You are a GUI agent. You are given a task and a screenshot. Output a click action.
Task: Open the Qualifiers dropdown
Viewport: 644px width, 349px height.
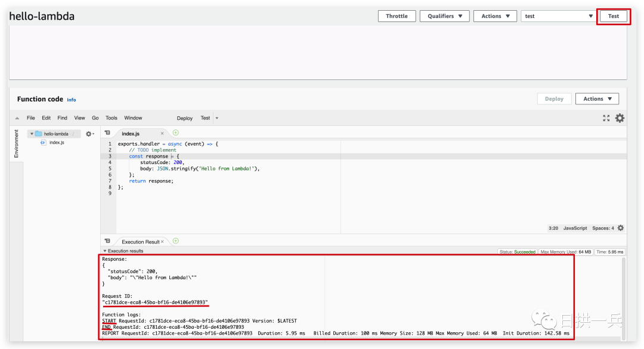pyautogui.click(x=444, y=16)
